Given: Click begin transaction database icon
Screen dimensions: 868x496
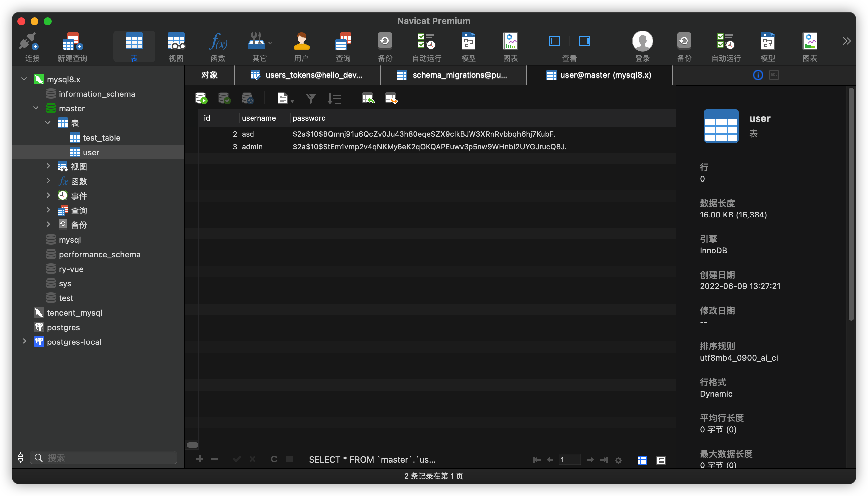Looking at the screenshot, I should (201, 98).
